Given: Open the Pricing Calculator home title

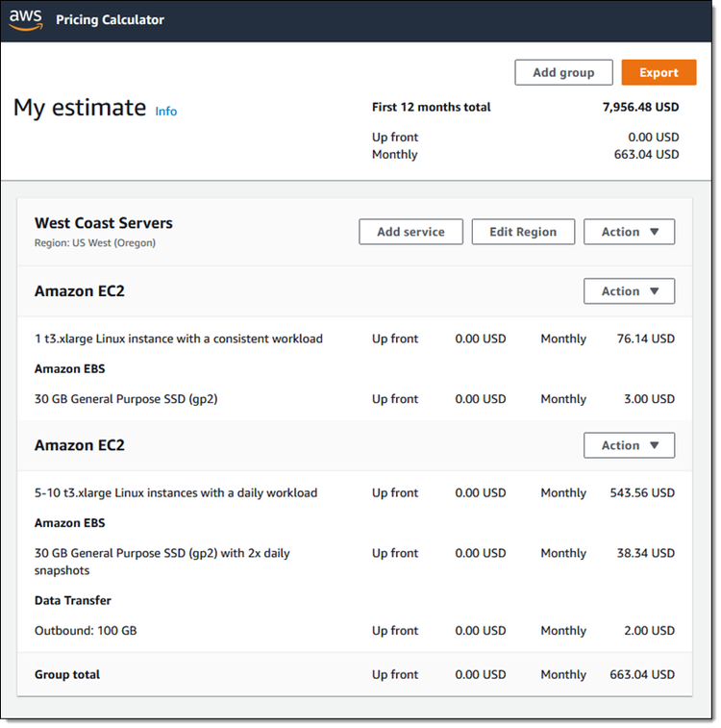Looking at the screenshot, I should click(x=110, y=20).
